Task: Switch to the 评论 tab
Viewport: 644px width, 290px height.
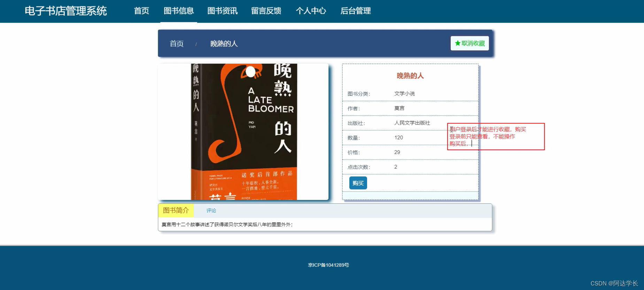Action: tap(211, 211)
